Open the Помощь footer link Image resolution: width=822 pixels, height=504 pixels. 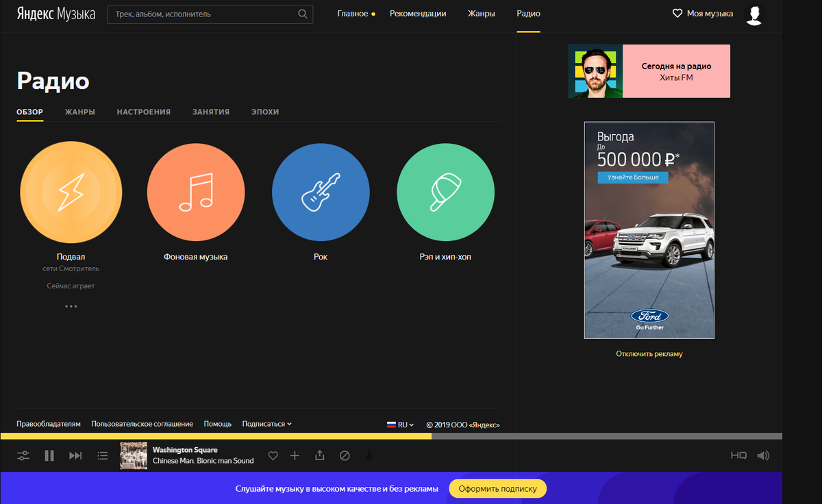218,424
